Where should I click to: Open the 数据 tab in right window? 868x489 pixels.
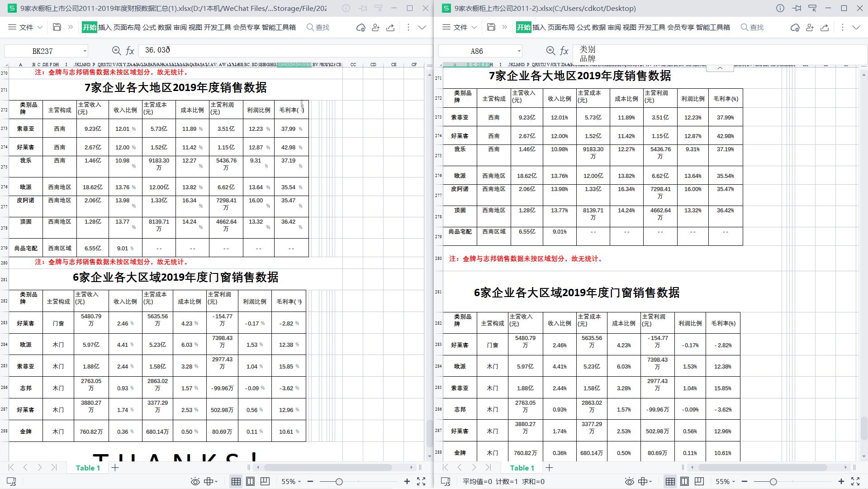[x=599, y=27]
